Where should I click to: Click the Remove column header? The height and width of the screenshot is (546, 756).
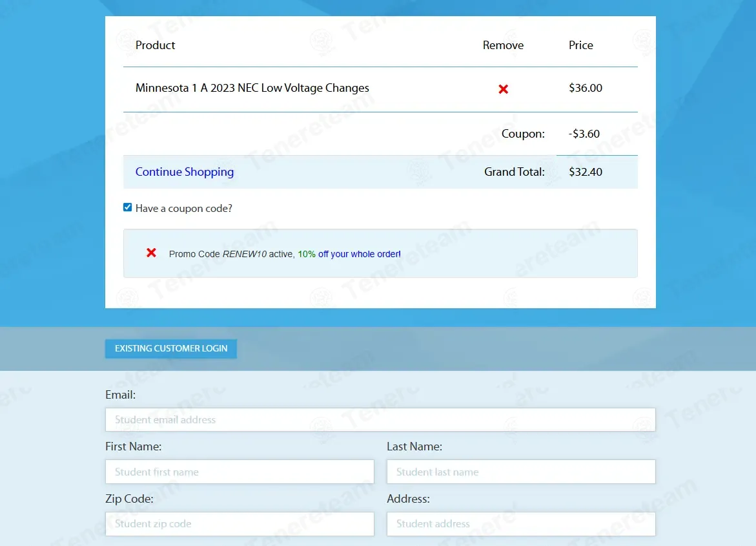[503, 45]
